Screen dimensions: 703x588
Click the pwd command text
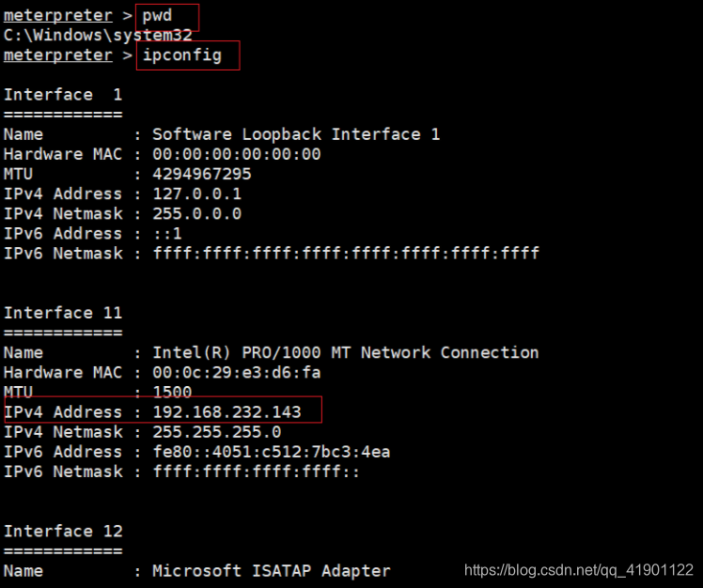point(157,16)
